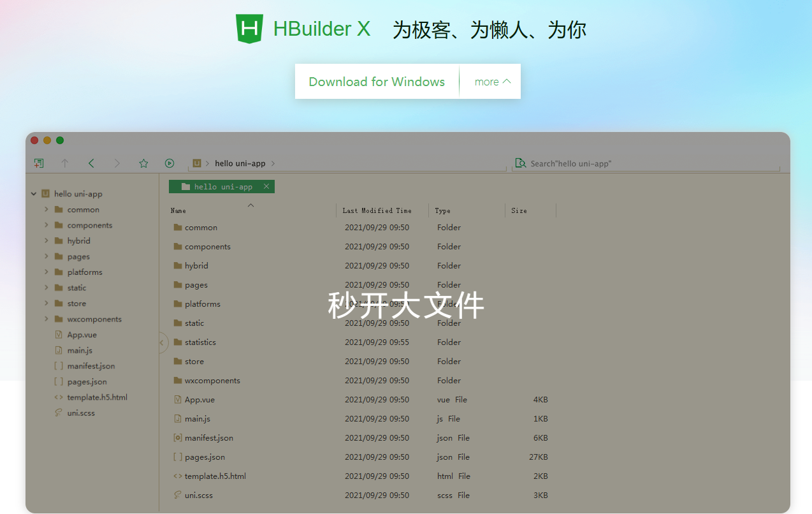This screenshot has height=514, width=812.
Task: Click App.vue file icon in list
Action: [x=178, y=400]
